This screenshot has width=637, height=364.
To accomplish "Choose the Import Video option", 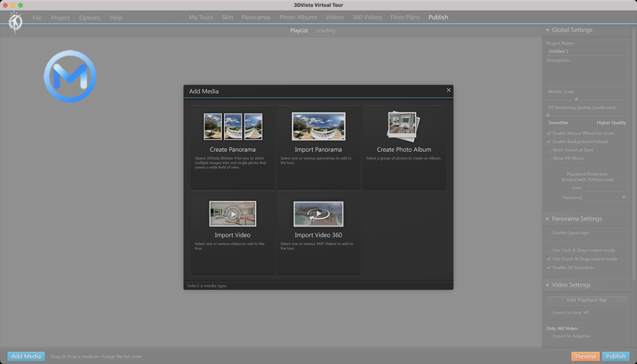I will (x=233, y=233).
